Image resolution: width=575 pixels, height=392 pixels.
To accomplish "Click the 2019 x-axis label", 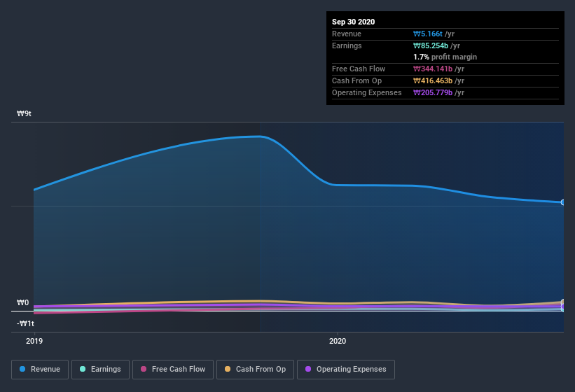I will pos(34,341).
